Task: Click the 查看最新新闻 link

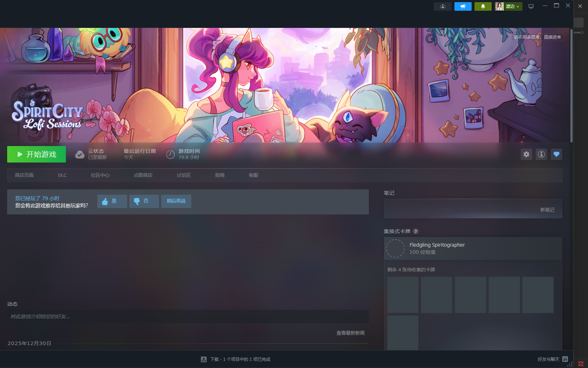Action: coord(350,333)
